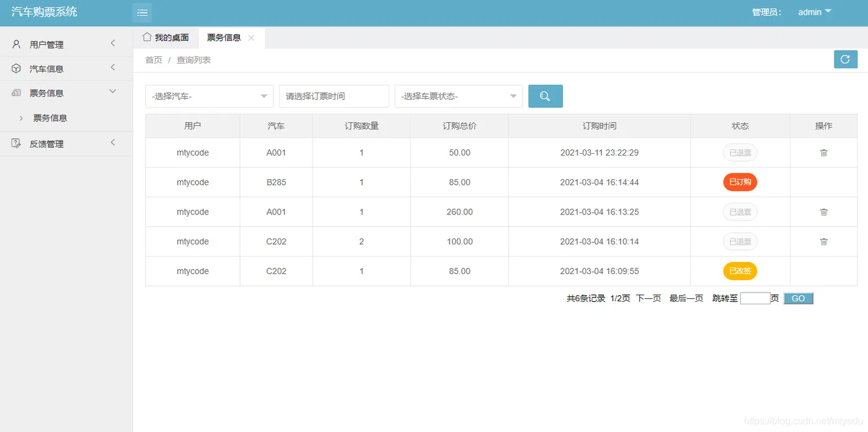
Task: Click the 订购时间 column header
Action: (600, 126)
